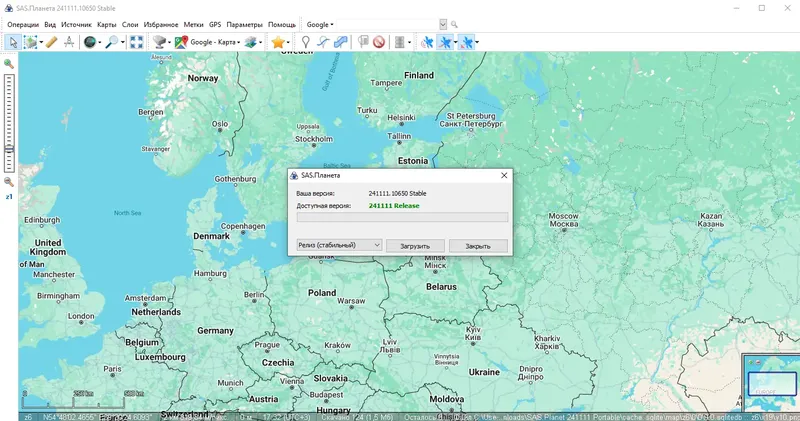Open the Метки menu
The height and width of the screenshot is (421, 800).
click(x=193, y=24)
